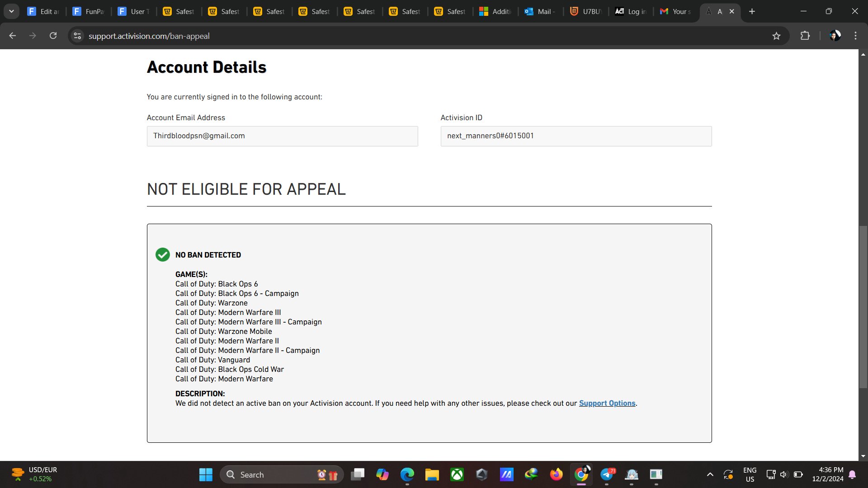
Task: Close the active Activision tab
Action: point(731,11)
